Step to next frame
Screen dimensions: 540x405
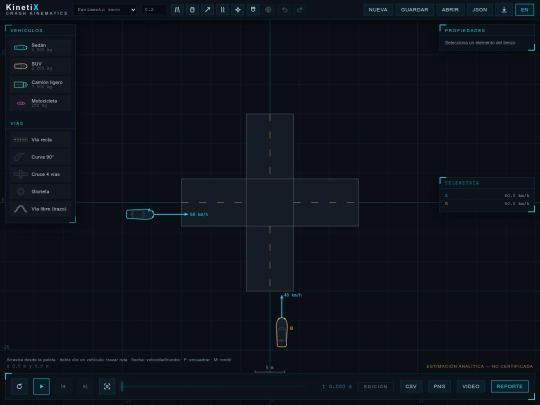(85, 386)
